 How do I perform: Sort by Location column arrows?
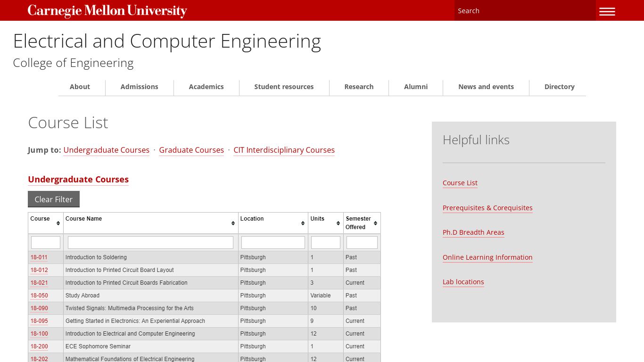click(x=303, y=223)
